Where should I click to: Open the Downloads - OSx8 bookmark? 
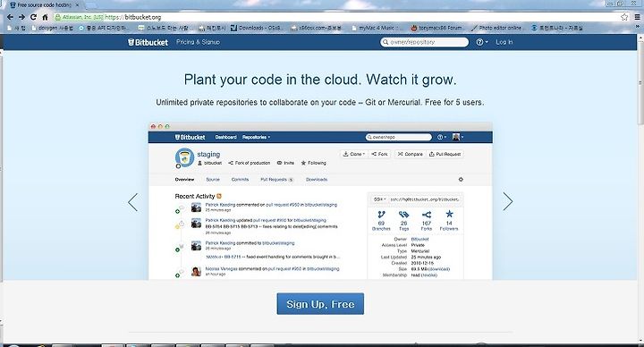point(256,28)
